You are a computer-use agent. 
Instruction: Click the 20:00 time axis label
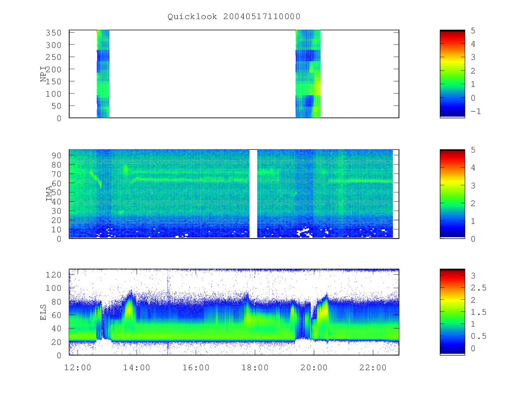(x=314, y=368)
